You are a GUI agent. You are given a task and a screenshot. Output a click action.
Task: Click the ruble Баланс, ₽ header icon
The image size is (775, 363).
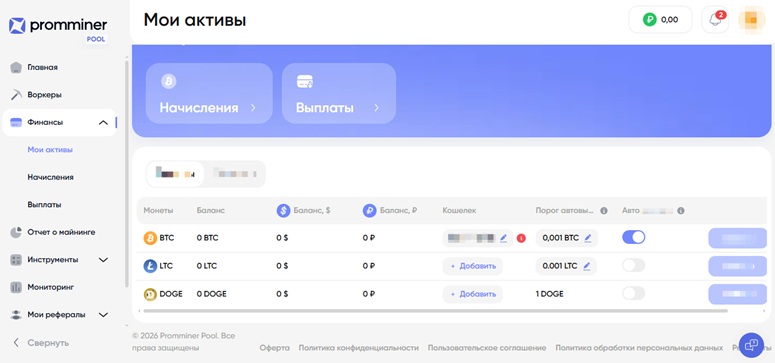(370, 211)
